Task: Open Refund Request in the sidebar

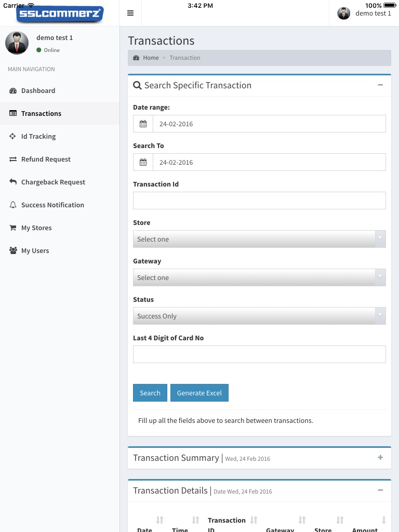Action: 46,159
